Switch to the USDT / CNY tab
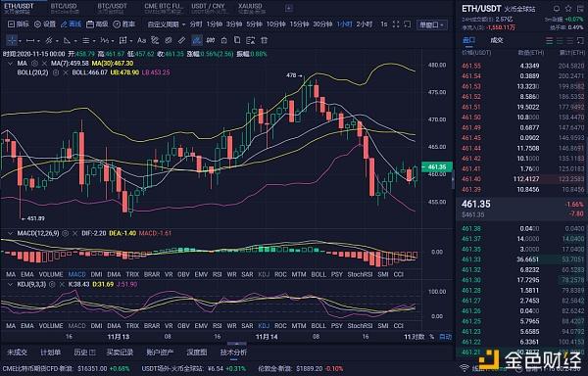 [x=208, y=7]
